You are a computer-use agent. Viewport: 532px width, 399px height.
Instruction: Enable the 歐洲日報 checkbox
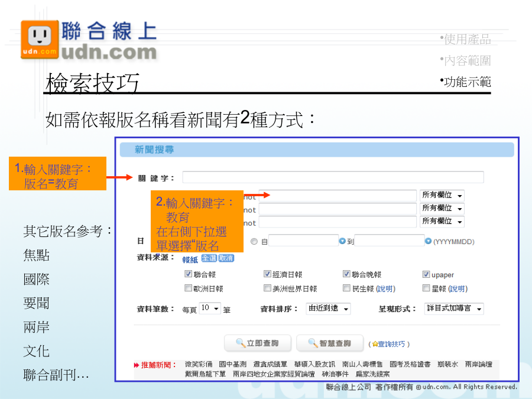coord(188,288)
